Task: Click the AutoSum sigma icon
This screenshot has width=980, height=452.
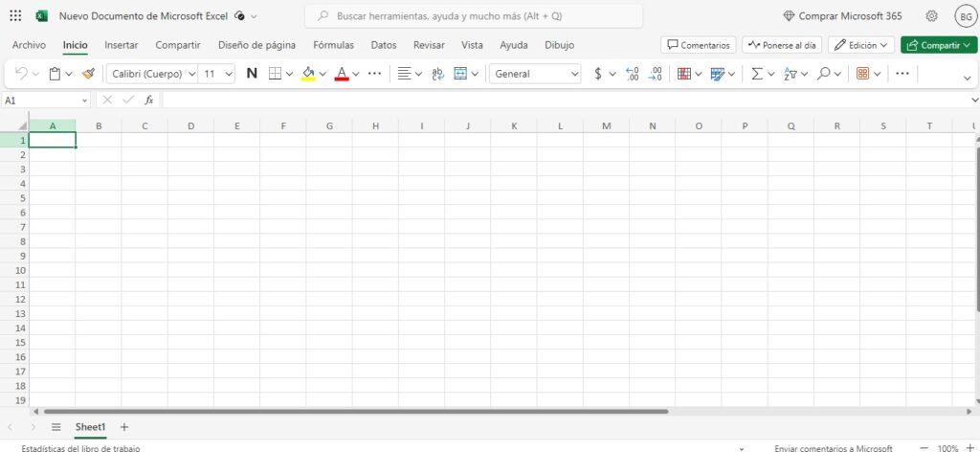Action: [x=757, y=74]
